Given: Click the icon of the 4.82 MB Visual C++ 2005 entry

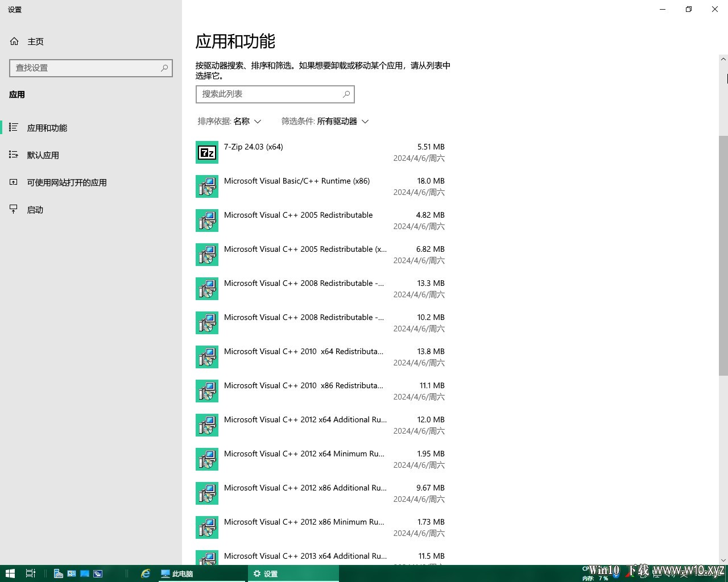Looking at the screenshot, I should pyautogui.click(x=207, y=221).
